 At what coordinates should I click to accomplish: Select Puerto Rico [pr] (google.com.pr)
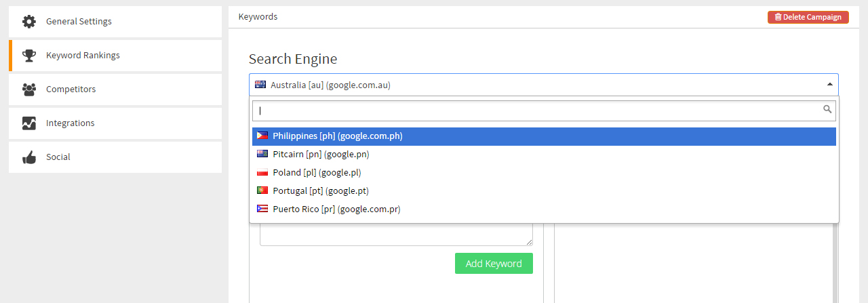pyautogui.click(x=336, y=209)
